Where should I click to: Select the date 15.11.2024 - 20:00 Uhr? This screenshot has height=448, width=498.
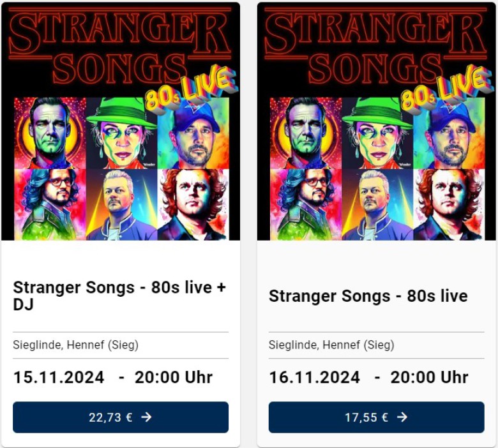[112, 377]
